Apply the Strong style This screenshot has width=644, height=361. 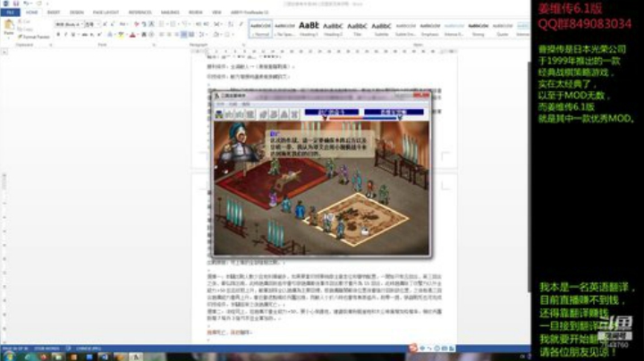pyautogui.click(x=478, y=29)
